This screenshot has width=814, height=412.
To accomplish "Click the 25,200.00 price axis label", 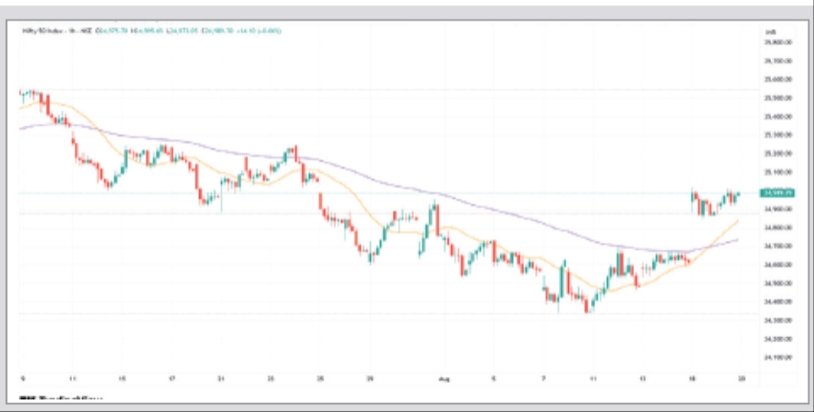I will [776, 153].
